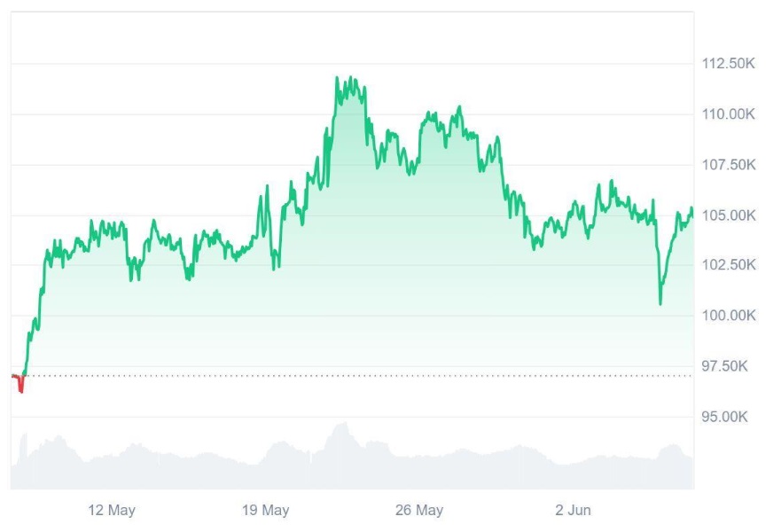Image resolution: width=781 pixels, height=532 pixels.
Task: Click the 112.50K price axis label
Action: (728, 64)
